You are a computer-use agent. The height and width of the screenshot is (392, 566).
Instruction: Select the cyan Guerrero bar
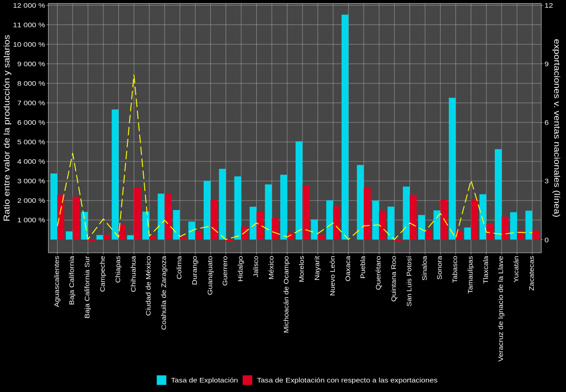point(222,204)
